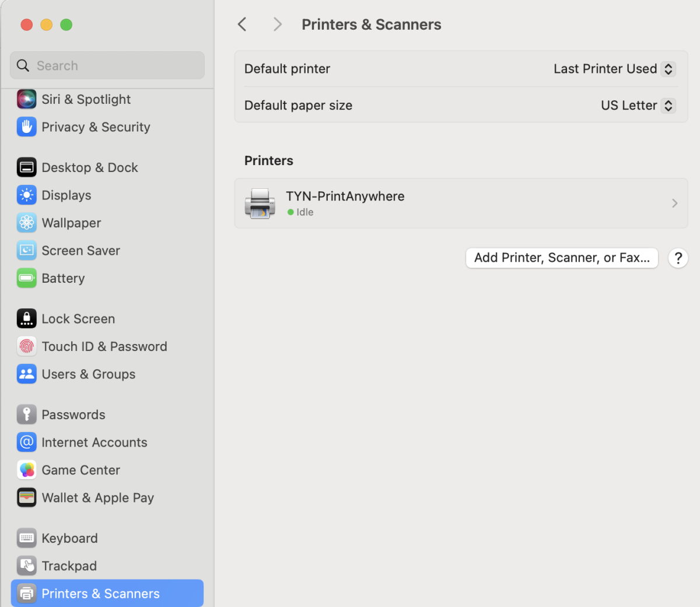The image size is (700, 607).
Task: Open the Privacy & Security hand icon
Action: click(x=26, y=127)
